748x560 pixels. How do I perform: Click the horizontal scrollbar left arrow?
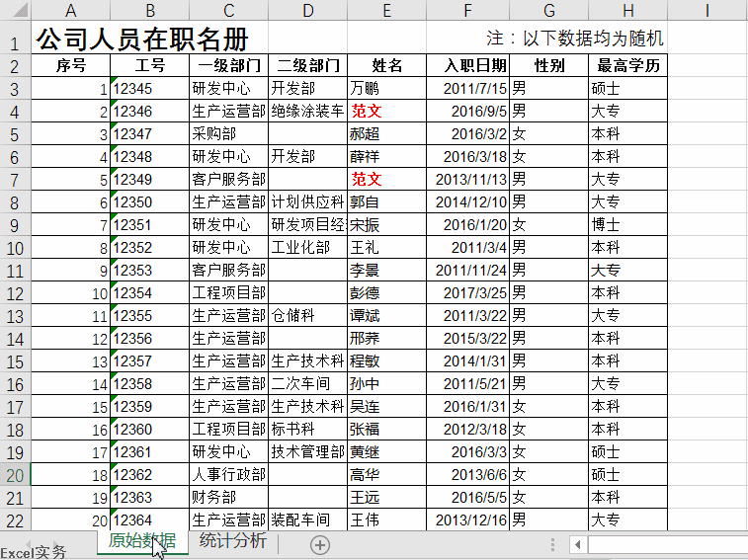578,544
